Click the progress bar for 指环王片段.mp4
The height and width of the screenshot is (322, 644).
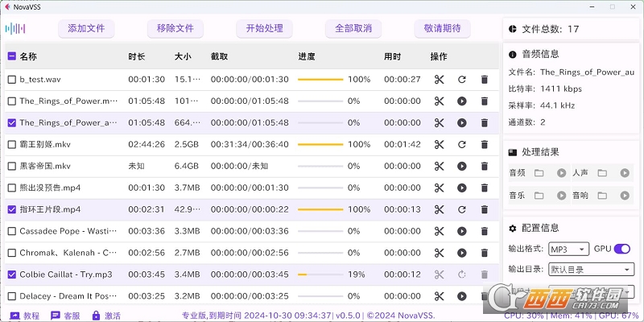[x=320, y=209]
